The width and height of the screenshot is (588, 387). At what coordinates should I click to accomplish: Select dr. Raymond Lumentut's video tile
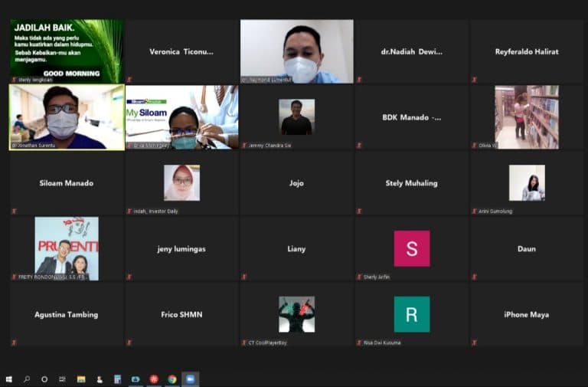click(296, 51)
